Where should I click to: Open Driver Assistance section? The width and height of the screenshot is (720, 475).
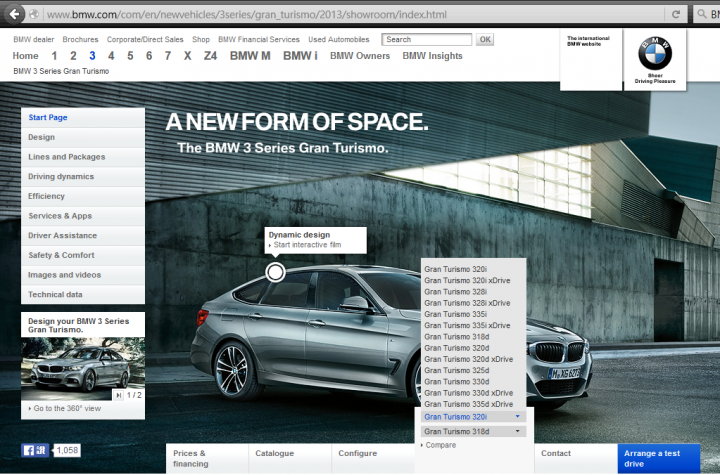[83, 236]
